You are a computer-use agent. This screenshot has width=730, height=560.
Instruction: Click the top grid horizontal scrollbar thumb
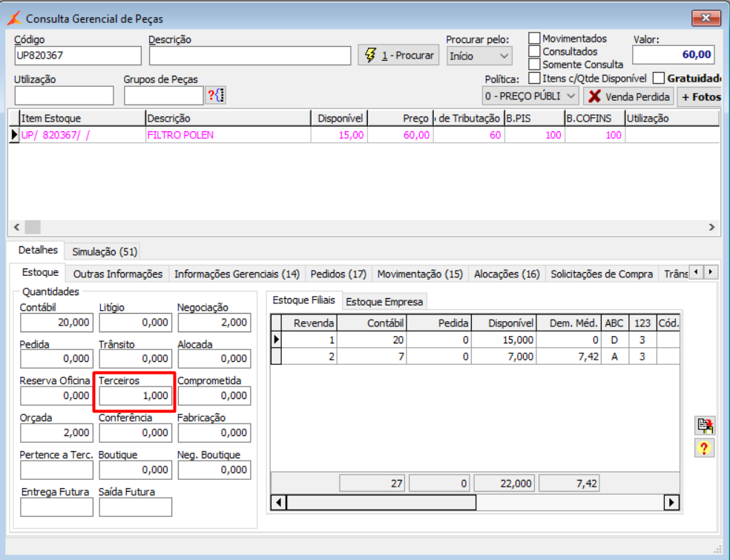pyautogui.click(x=33, y=227)
